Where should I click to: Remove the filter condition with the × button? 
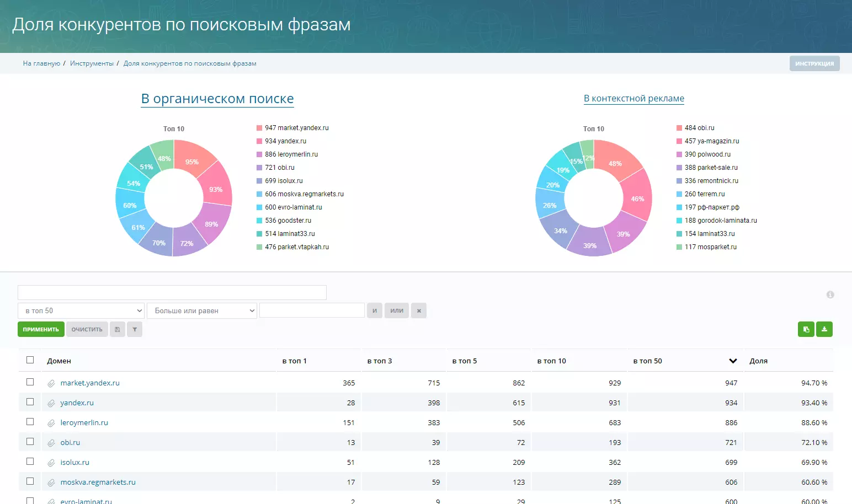tap(419, 310)
